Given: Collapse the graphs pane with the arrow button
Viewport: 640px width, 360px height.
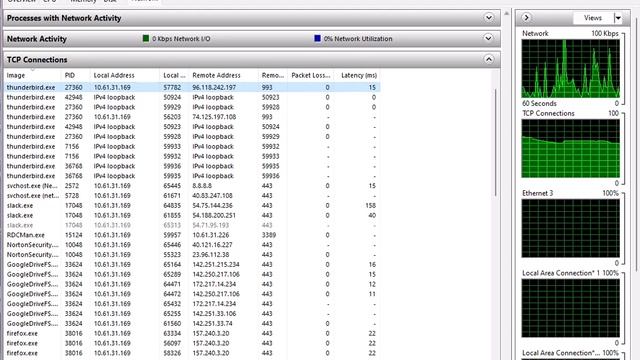Looking at the screenshot, I should pos(526,18).
